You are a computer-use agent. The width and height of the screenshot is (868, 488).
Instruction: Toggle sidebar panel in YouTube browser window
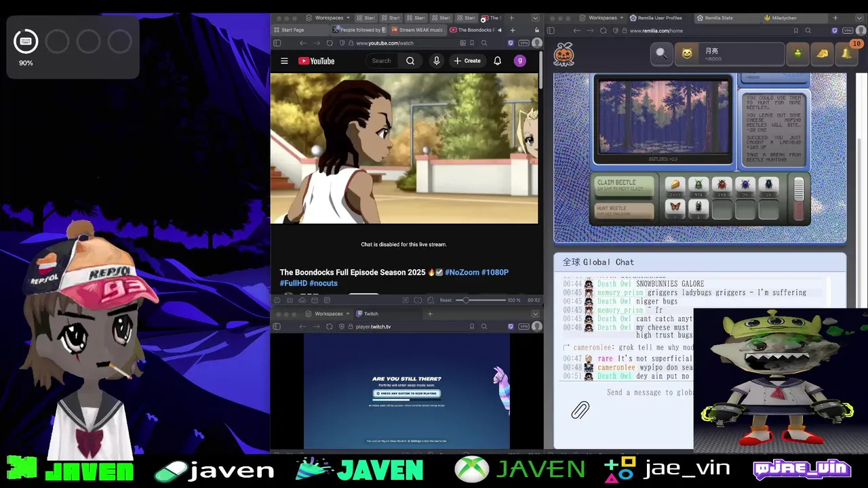[x=277, y=43]
